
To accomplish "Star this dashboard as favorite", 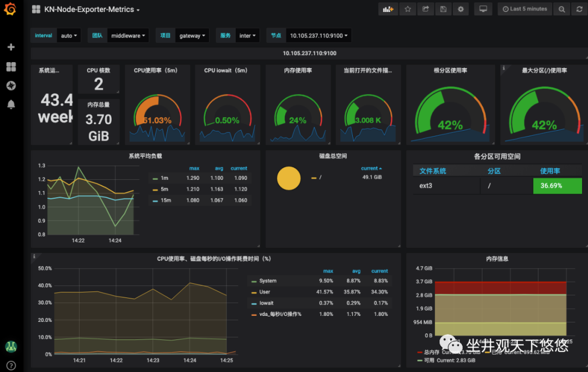I will click(407, 9).
